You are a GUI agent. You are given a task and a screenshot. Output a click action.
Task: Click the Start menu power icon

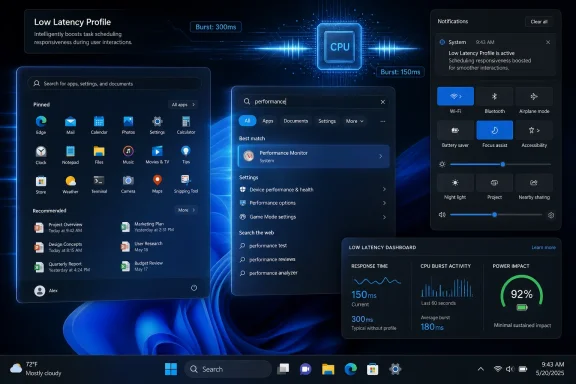[194, 288]
